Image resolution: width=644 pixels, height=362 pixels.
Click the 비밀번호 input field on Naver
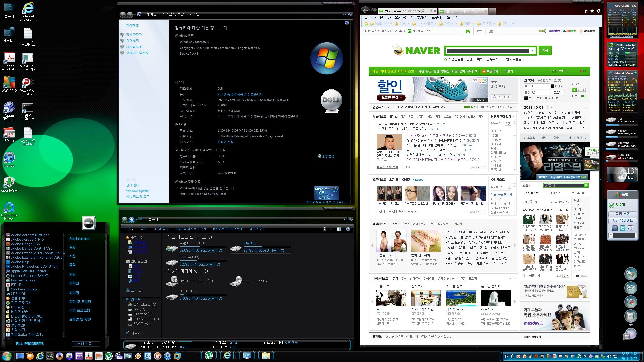coord(537,93)
